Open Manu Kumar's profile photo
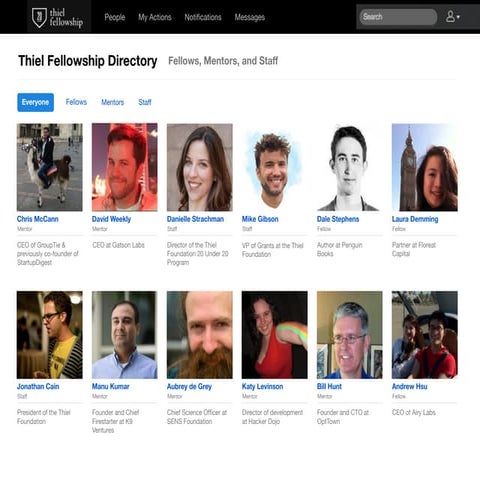480x480 pixels. (125, 335)
